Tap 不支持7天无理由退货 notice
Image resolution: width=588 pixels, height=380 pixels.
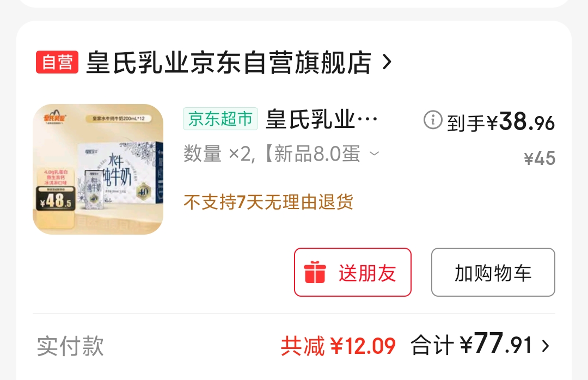[268, 202]
